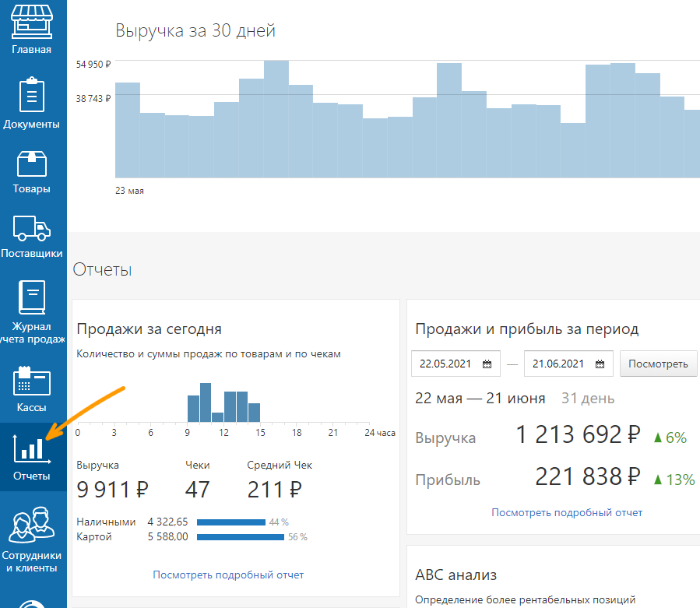The height and width of the screenshot is (608, 700).
Task: Click the 54 950 ₽ axis label
Action: point(93,65)
